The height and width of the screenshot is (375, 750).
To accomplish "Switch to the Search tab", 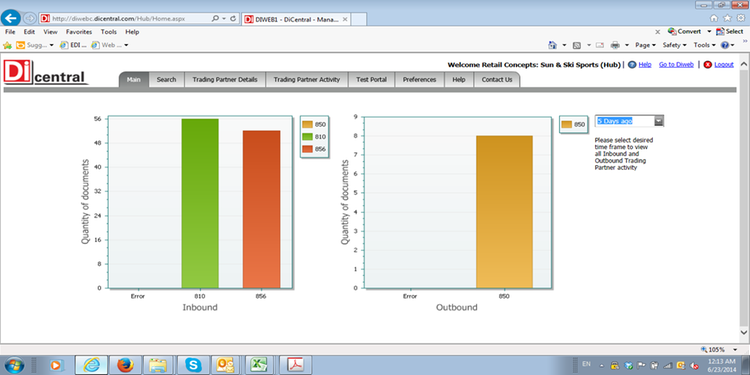I will [x=166, y=79].
